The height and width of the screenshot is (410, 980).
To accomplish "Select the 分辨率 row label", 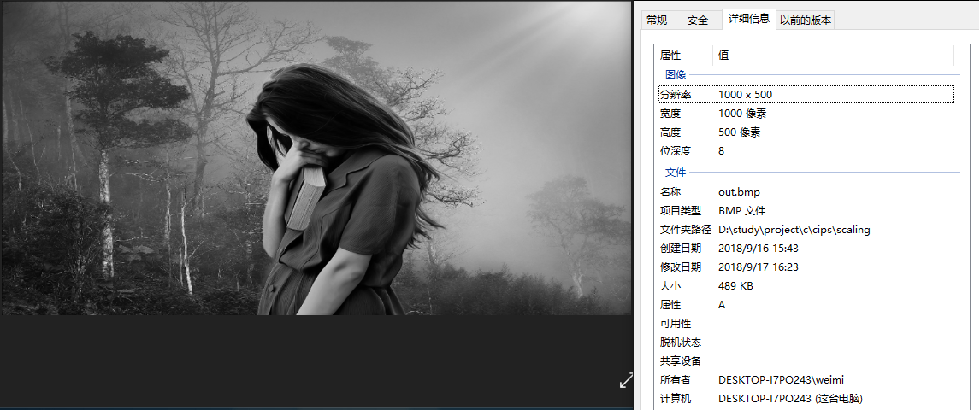I will pos(675,95).
